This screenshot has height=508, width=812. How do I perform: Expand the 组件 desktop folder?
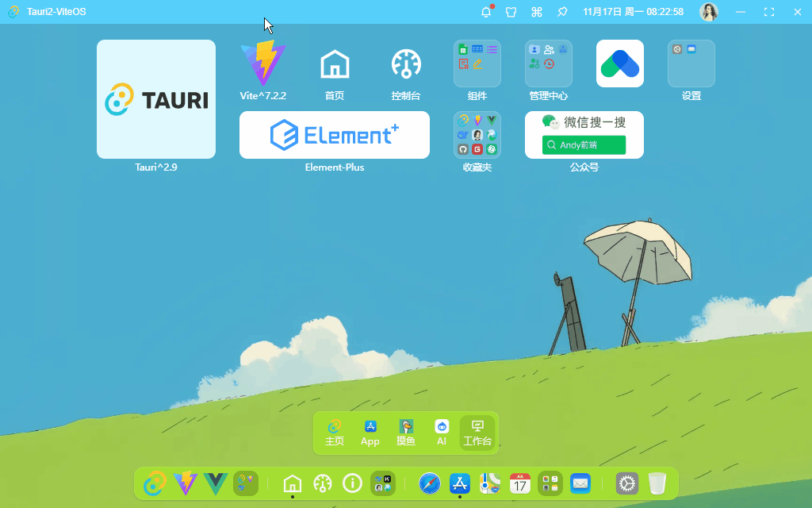[x=477, y=63]
